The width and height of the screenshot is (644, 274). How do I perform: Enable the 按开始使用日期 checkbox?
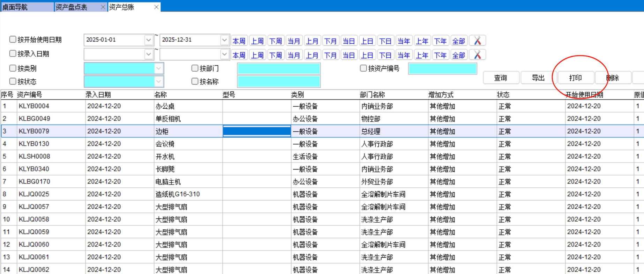click(13, 39)
